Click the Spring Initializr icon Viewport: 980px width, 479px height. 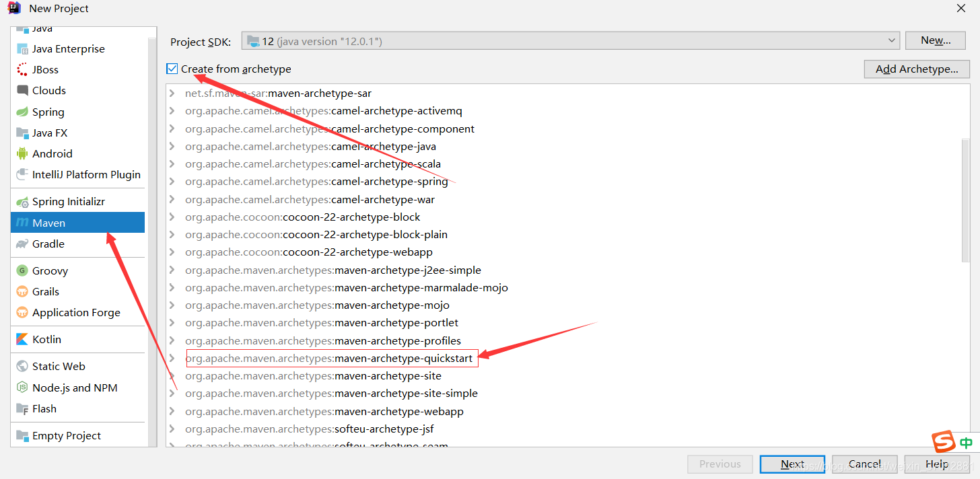(22, 202)
